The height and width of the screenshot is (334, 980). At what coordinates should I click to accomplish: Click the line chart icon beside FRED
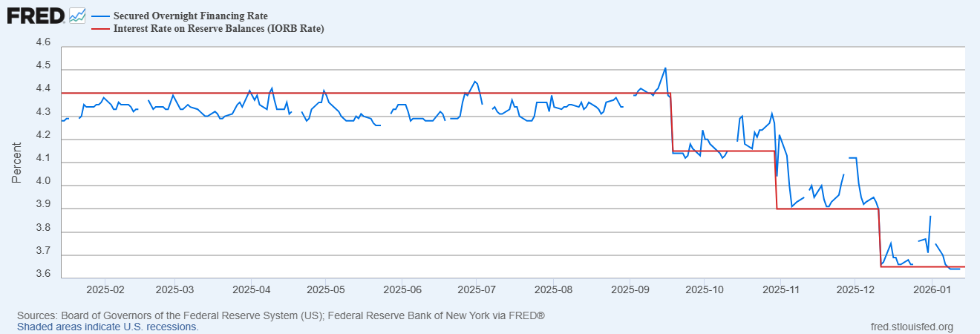(x=77, y=15)
